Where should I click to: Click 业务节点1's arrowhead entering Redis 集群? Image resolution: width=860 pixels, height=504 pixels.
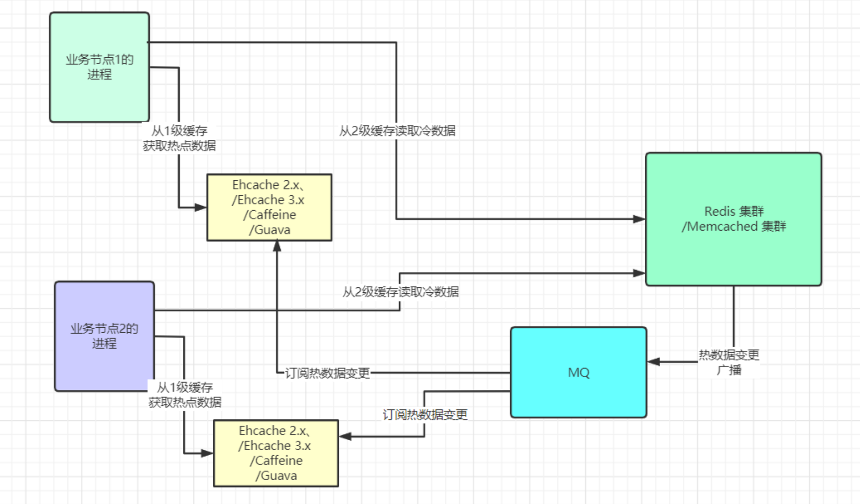[x=639, y=219]
